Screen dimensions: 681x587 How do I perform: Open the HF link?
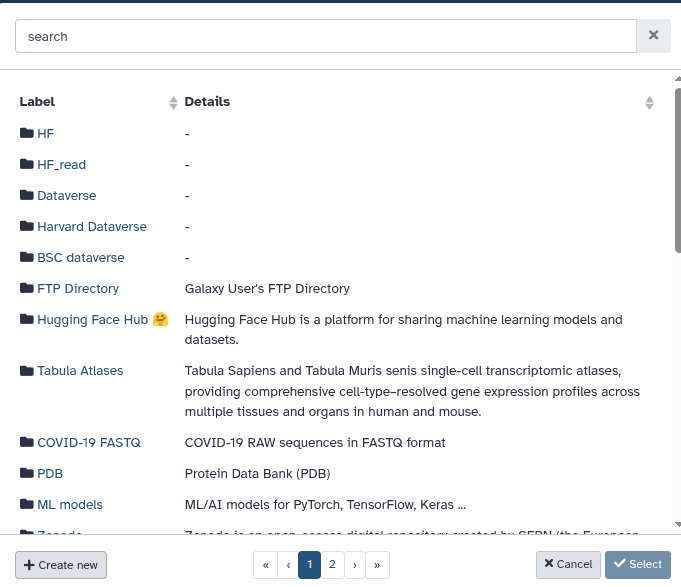(x=46, y=134)
